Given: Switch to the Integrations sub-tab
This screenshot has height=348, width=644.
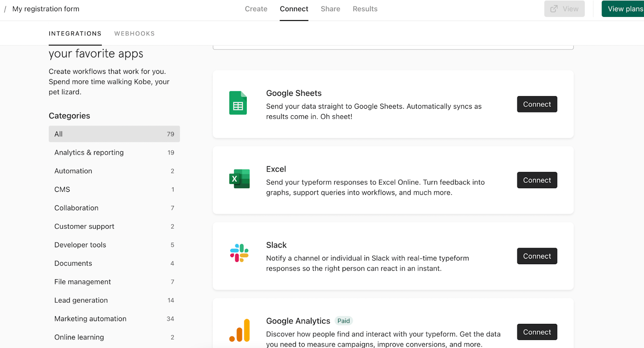Looking at the screenshot, I should [75, 33].
